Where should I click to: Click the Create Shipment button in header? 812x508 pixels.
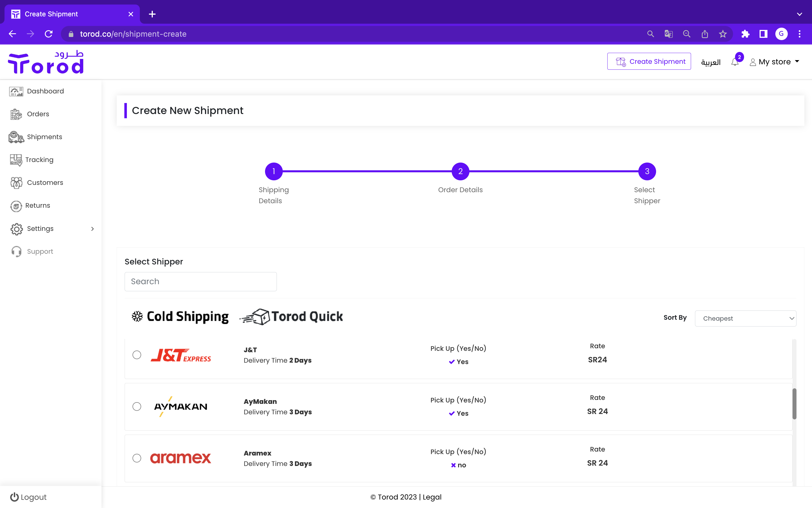tap(649, 62)
